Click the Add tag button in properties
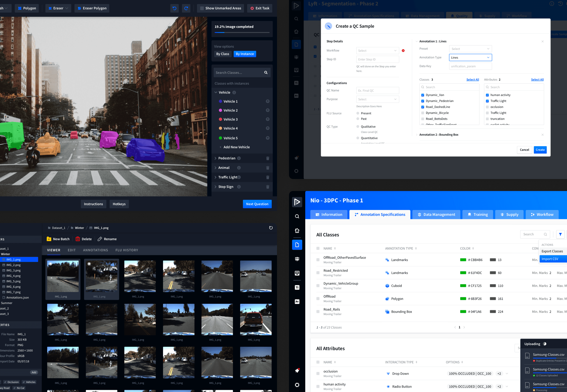The width and height of the screenshot is (567, 392). [34, 372]
